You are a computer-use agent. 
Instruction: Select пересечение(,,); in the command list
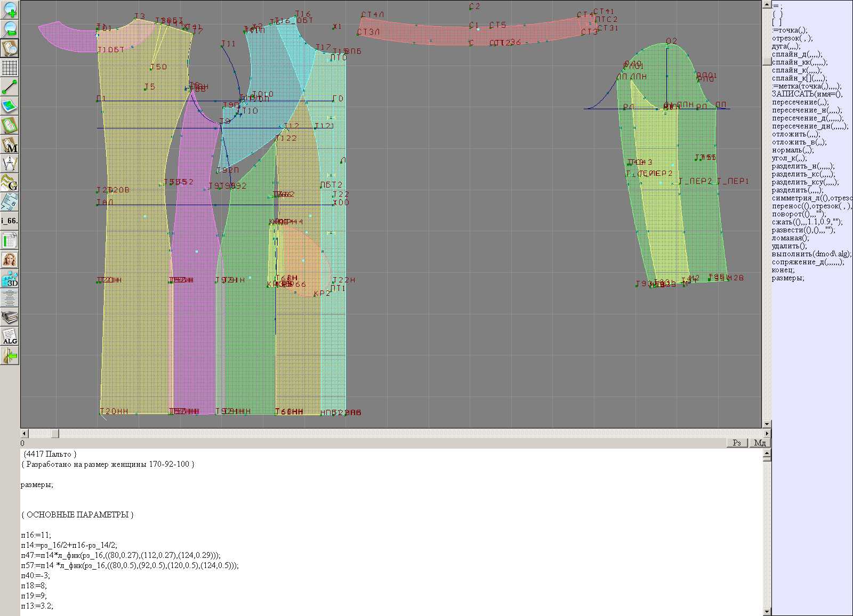click(800, 102)
